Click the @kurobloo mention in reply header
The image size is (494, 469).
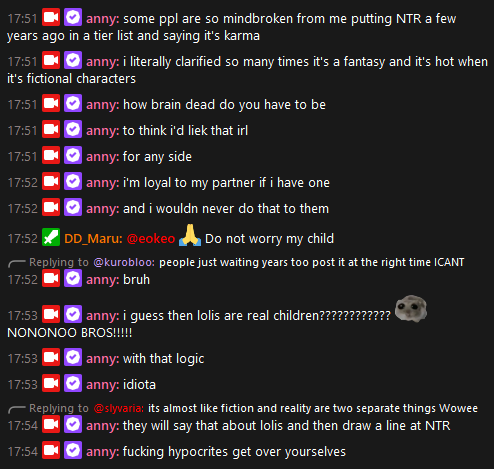[124, 263]
